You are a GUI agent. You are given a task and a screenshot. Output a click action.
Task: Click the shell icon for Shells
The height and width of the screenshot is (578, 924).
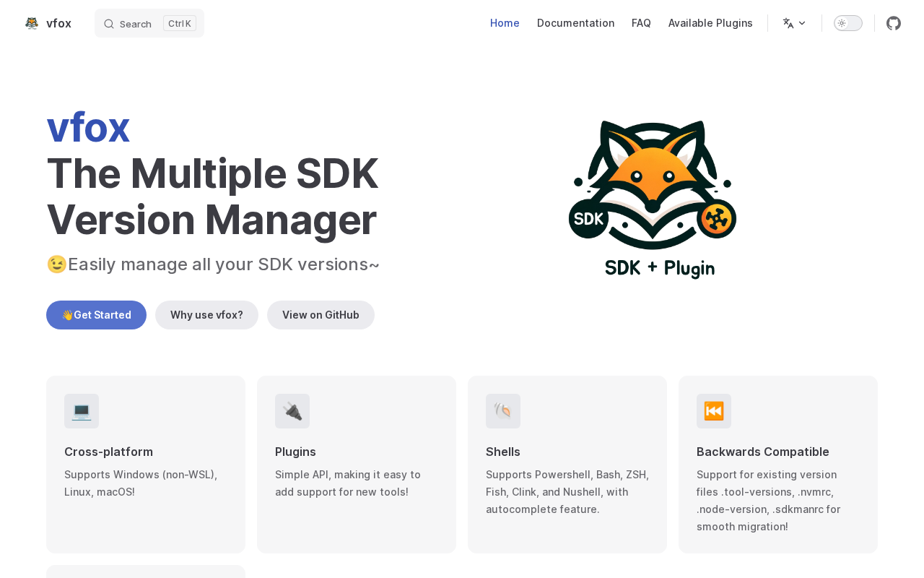[503, 411]
